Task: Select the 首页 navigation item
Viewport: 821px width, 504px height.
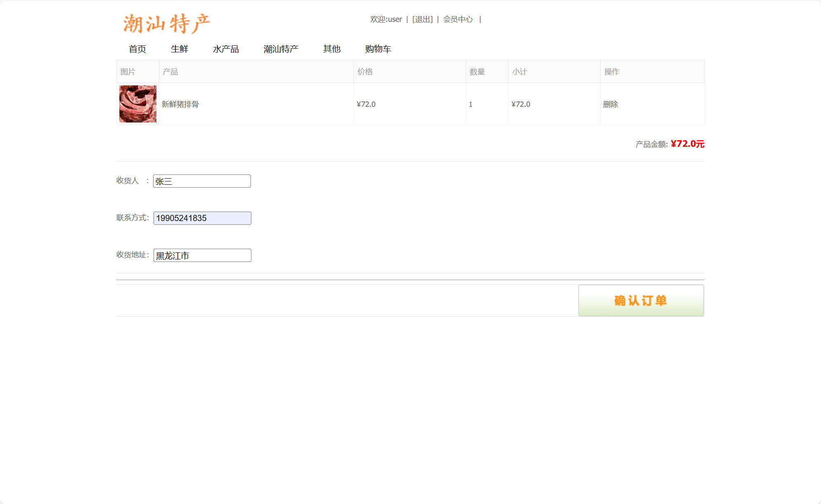Action: point(138,49)
